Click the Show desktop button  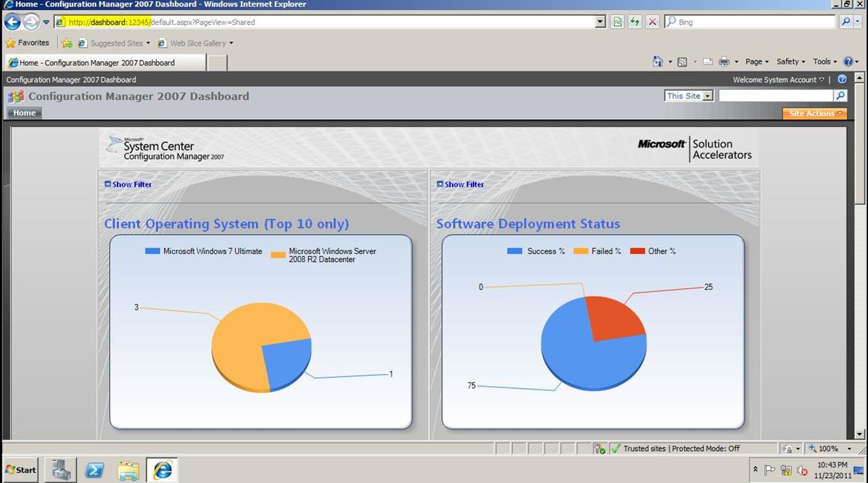[859, 469]
